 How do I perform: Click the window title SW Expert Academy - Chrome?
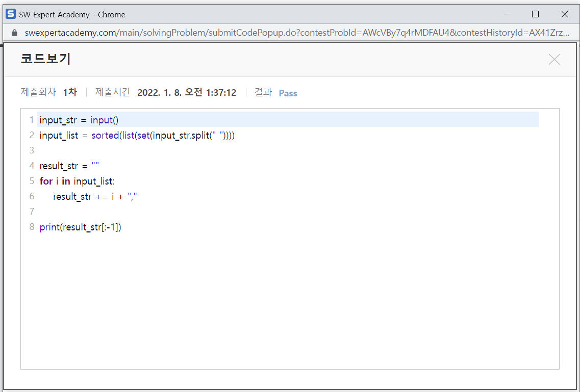click(x=72, y=15)
